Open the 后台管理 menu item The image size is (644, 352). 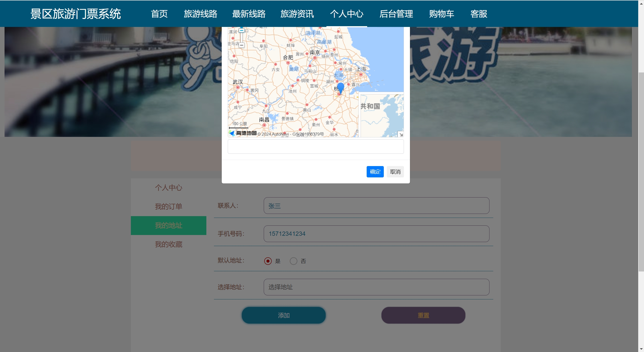point(396,14)
